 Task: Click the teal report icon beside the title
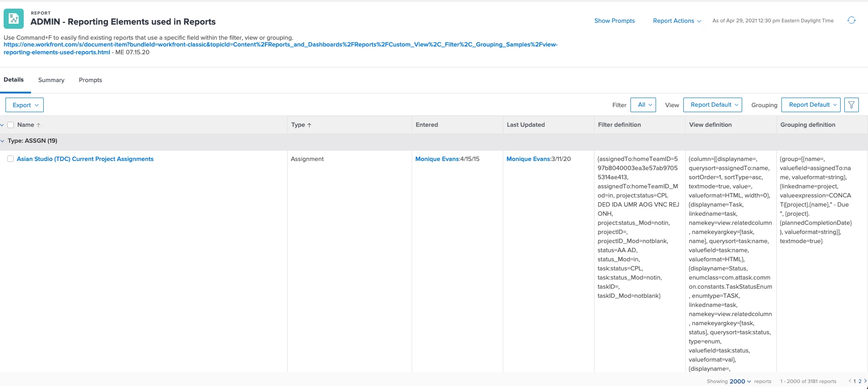[14, 19]
